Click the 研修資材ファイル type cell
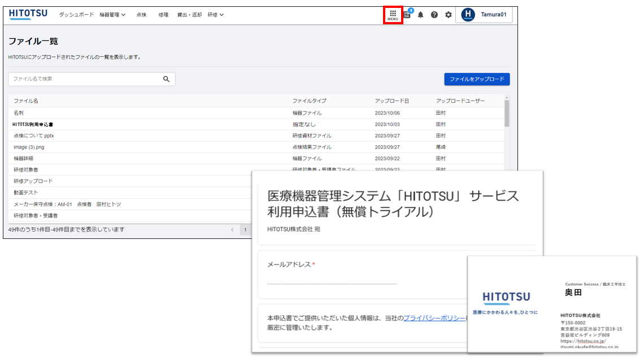The height and width of the screenshot is (357, 644). 312,136
